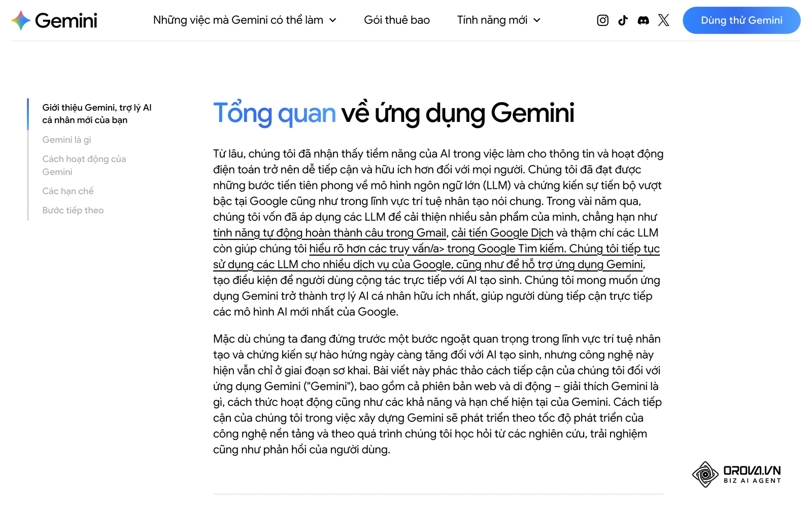Viewport: 812px width, 508px height.
Task: Click the Gemini logo in the header
Action: click(54, 20)
